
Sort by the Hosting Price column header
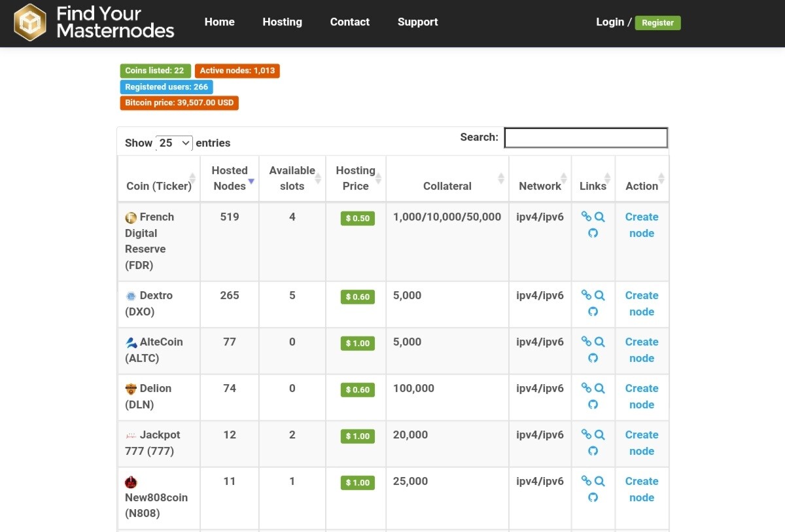[356, 178]
